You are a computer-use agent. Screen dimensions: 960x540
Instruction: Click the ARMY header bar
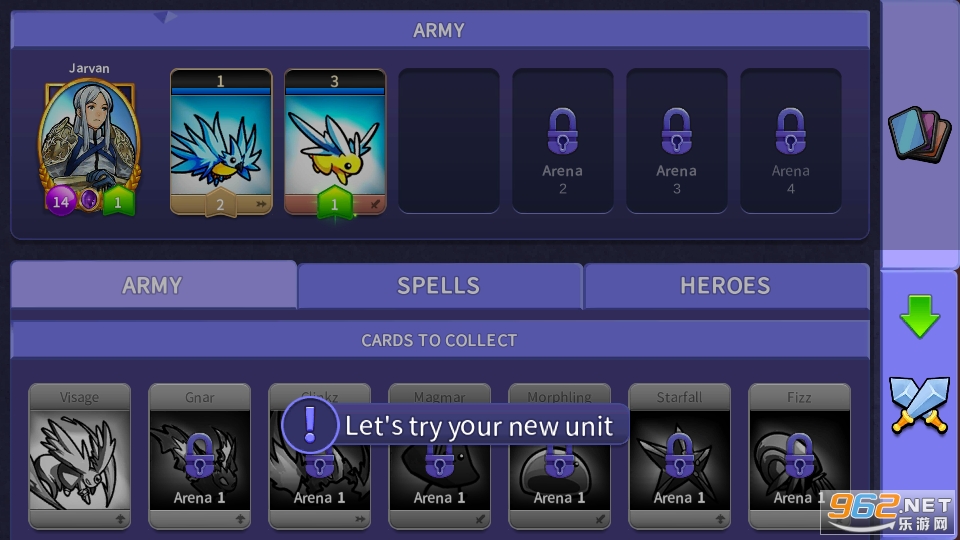coord(440,29)
